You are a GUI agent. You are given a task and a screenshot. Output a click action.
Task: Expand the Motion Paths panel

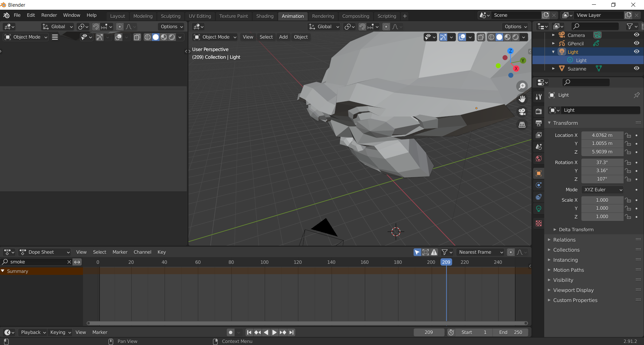coord(568,270)
